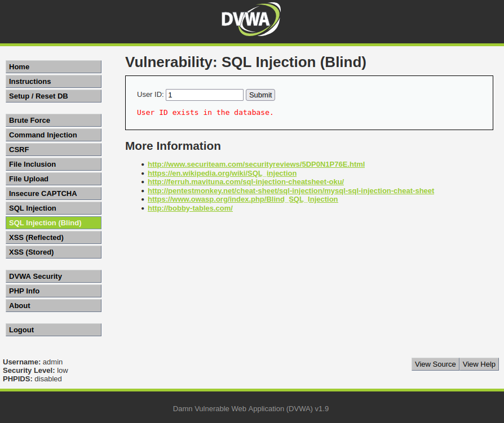Screen dimensions: 504x423
Task: Click the footer text 'Damn Vulnerable Web Application (DVWA) v1.9'
Action: (251, 409)
